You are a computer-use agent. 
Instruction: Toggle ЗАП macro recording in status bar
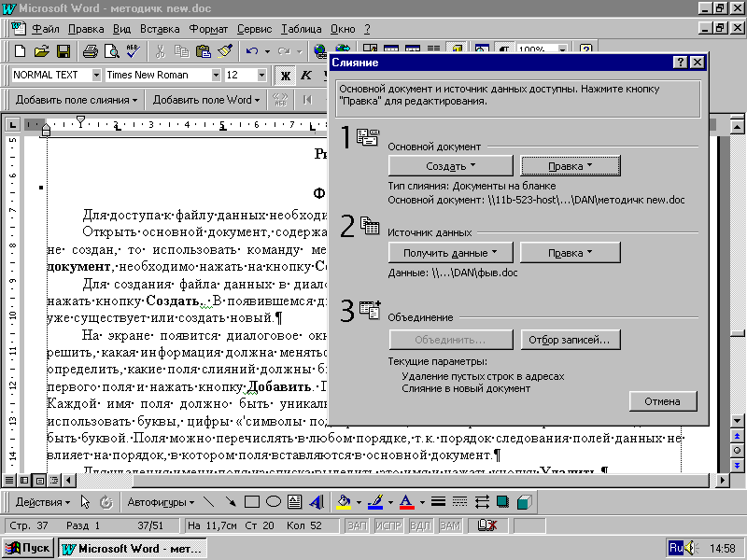pos(357,525)
